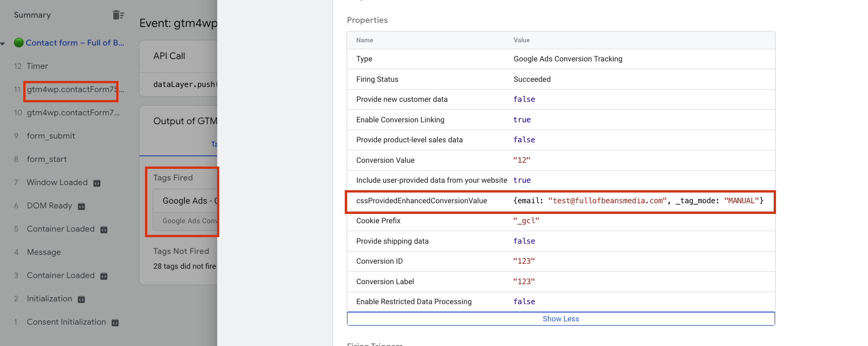The image size is (868, 346).
Task: Click the Value column header
Action: (521, 40)
